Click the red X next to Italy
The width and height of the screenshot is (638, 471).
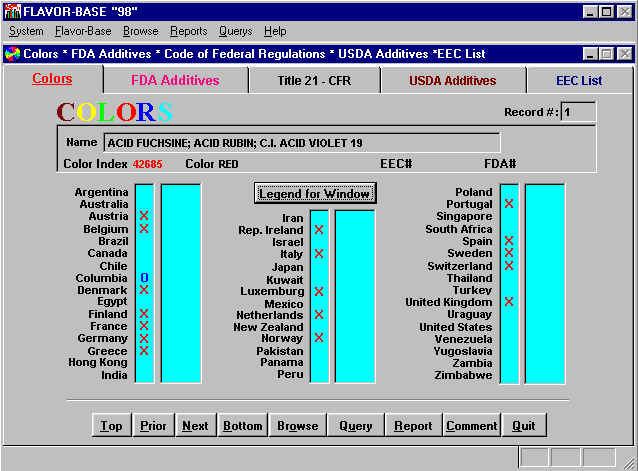click(x=319, y=254)
